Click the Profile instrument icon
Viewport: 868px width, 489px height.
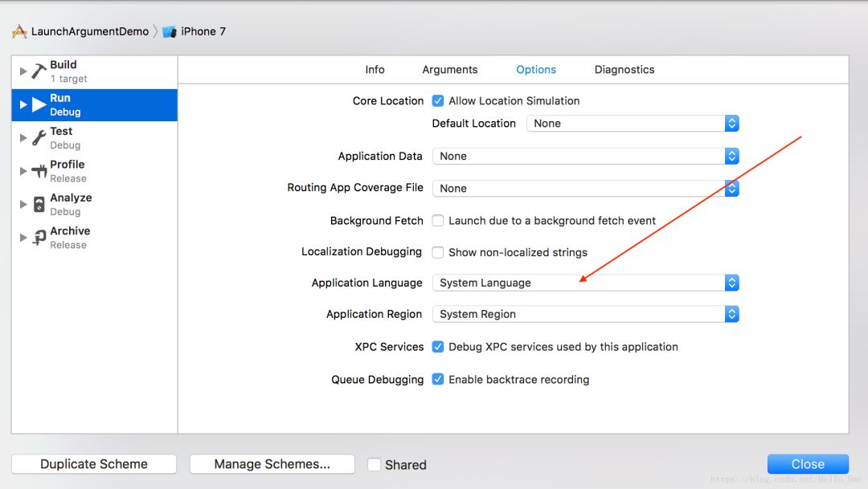coord(39,171)
